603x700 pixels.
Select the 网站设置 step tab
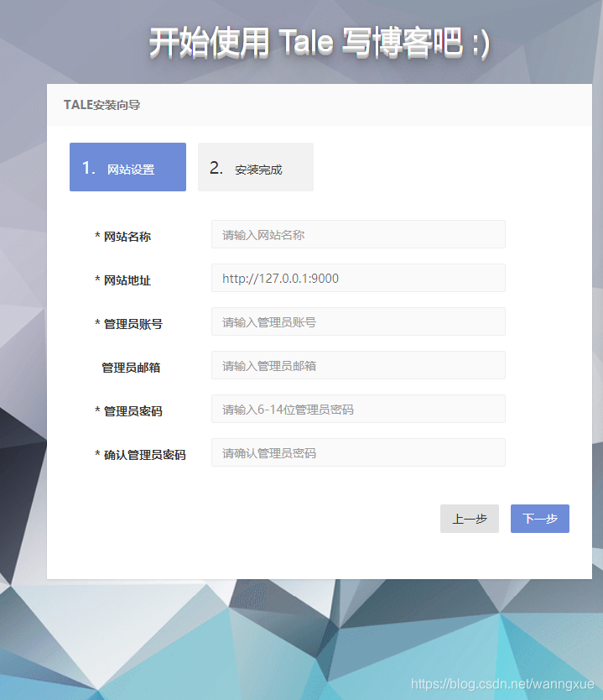pos(127,167)
